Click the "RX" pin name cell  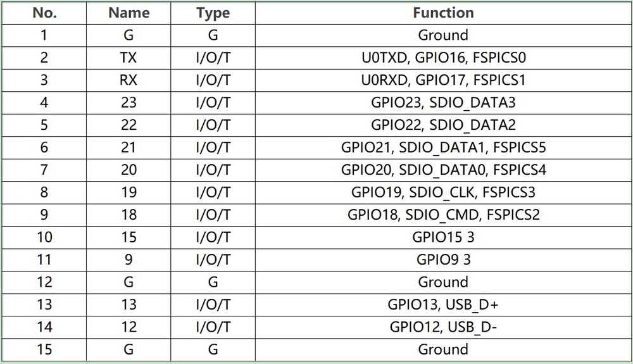(x=128, y=80)
